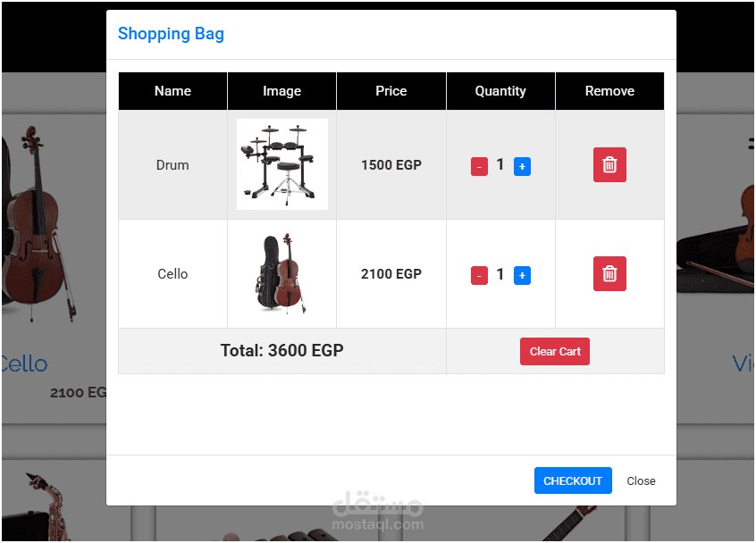Viewport: 756px width, 543px height.
Task: Click the Quantity column header
Action: tap(500, 91)
